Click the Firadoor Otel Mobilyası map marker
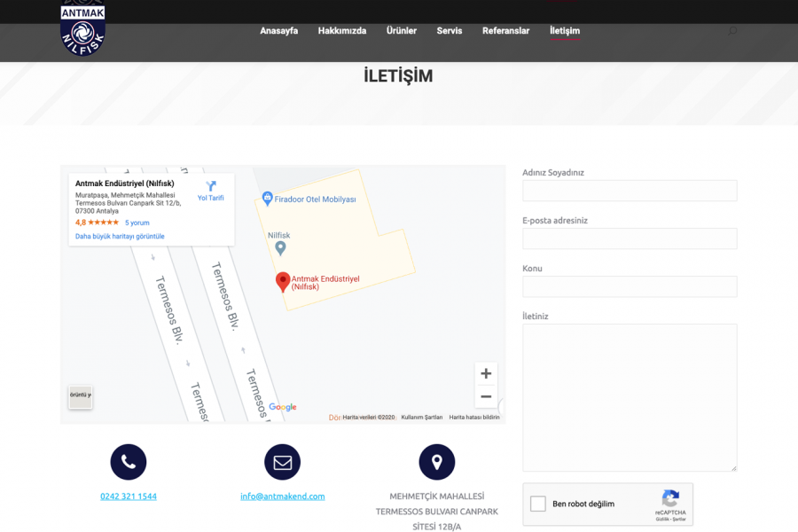Screen dimensions: 798x532 pyautogui.click(x=267, y=199)
